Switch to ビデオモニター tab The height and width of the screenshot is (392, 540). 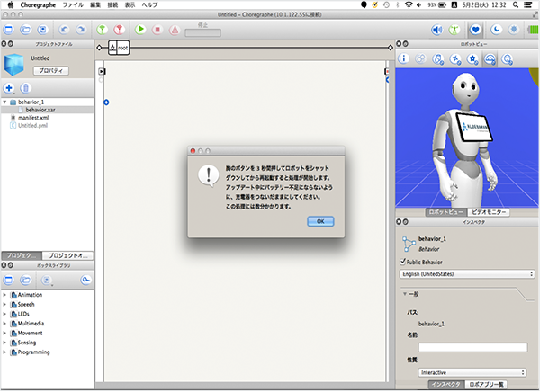489,212
